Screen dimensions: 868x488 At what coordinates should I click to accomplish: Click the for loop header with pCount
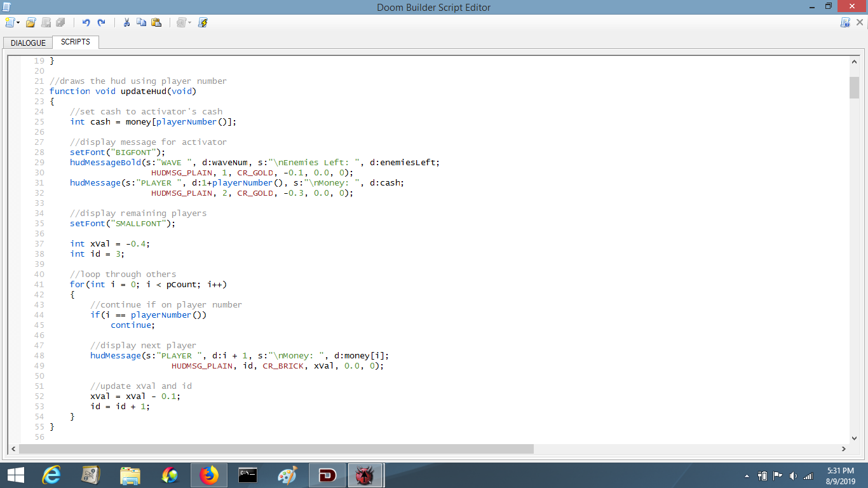pyautogui.click(x=148, y=284)
